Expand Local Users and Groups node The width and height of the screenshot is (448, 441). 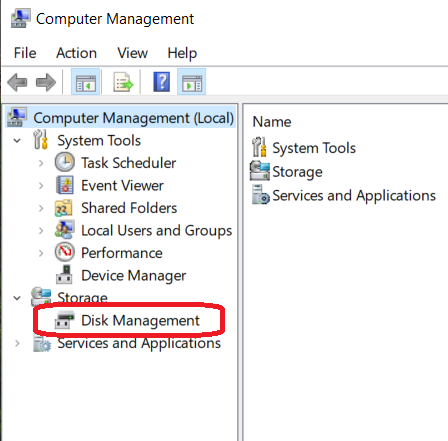click(x=41, y=231)
